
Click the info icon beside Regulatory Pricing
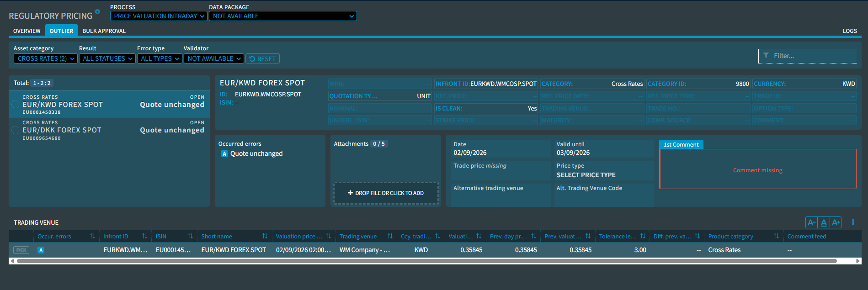tap(97, 11)
